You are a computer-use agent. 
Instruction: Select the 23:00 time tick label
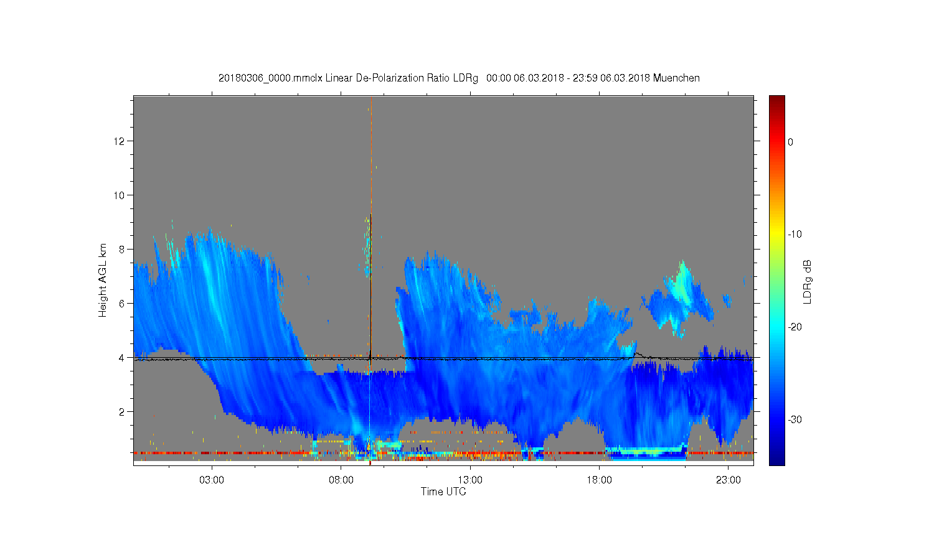[729, 480]
